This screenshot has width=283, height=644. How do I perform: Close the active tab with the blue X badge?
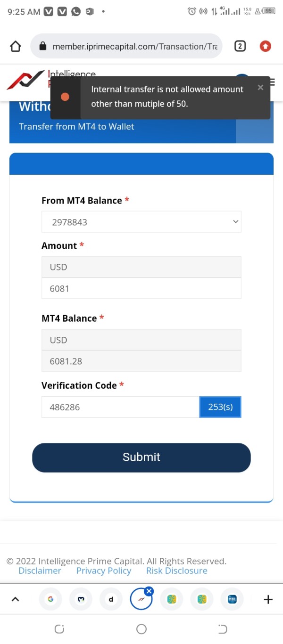(x=149, y=591)
